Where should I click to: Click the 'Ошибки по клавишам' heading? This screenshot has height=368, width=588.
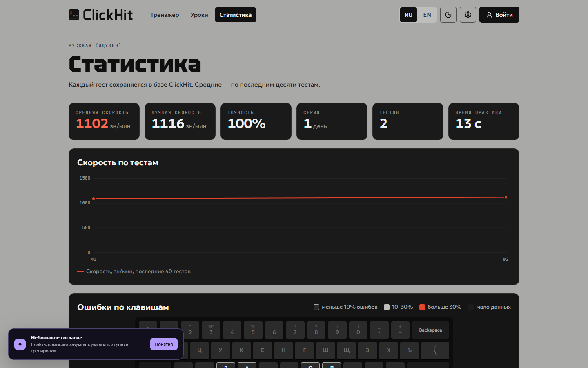click(x=123, y=307)
